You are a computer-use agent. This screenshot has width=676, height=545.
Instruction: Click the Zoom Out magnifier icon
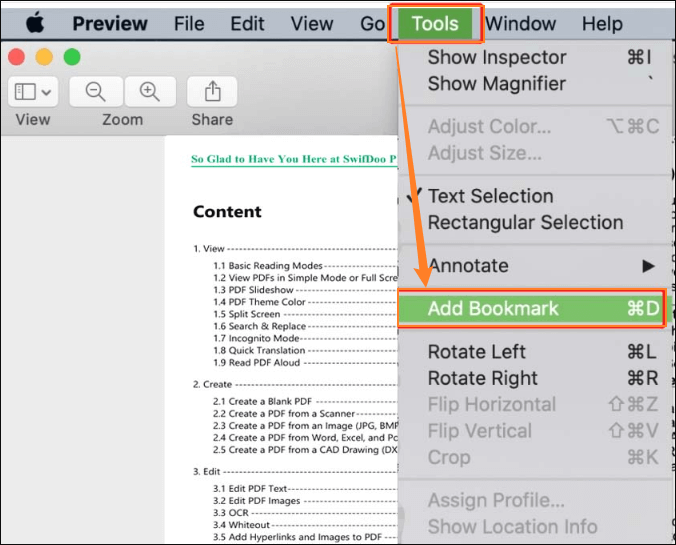95,92
